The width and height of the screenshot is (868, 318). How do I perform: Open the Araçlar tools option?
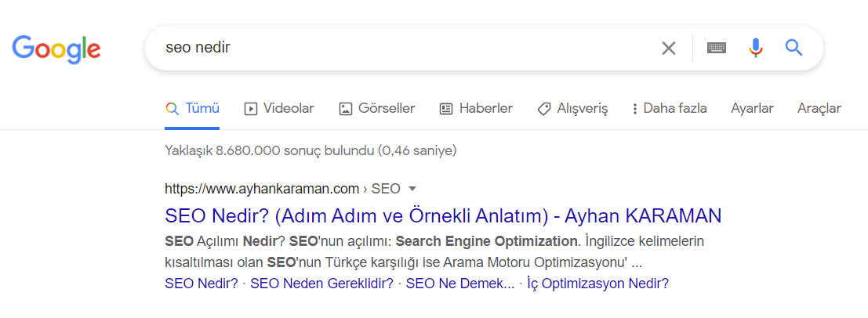(x=819, y=108)
